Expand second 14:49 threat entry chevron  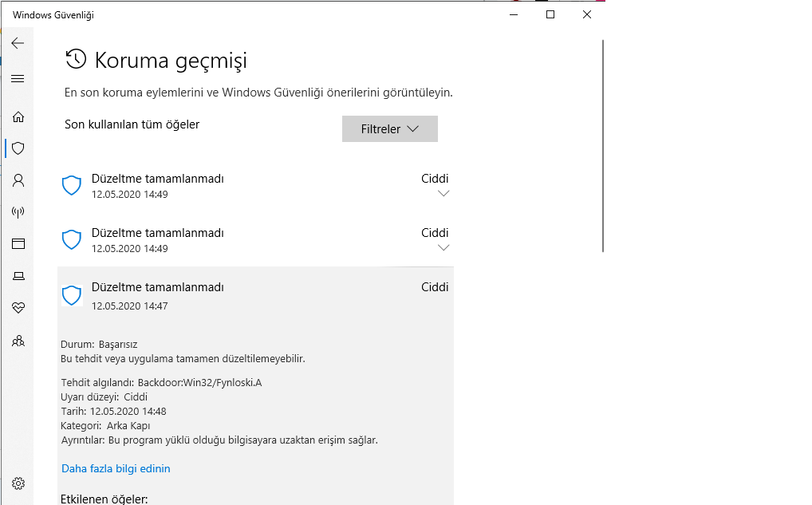click(x=444, y=247)
